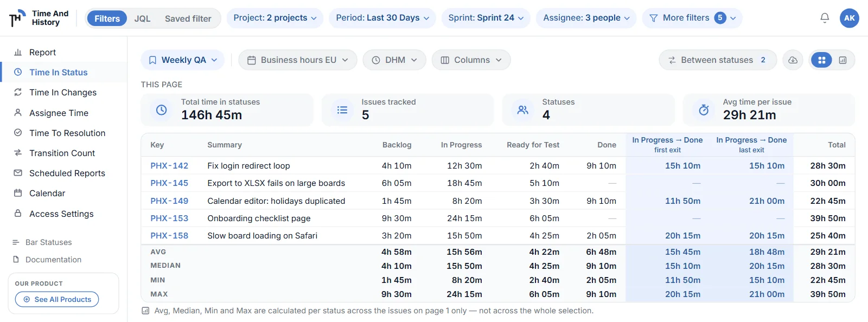Screen dimensions: 868x322
Task: Click In Progress → Done first exit header
Action: pyautogui.click(x=667, y=145)
